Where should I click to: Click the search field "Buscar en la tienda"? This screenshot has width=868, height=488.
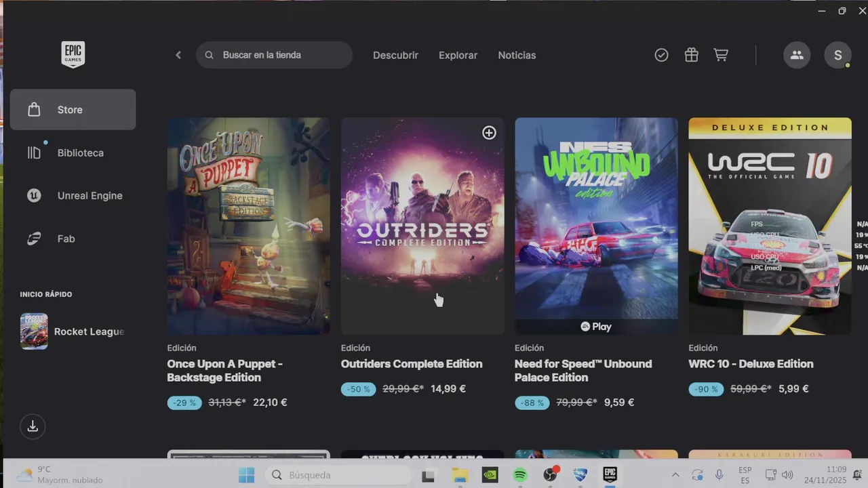(x=274, y=55)
